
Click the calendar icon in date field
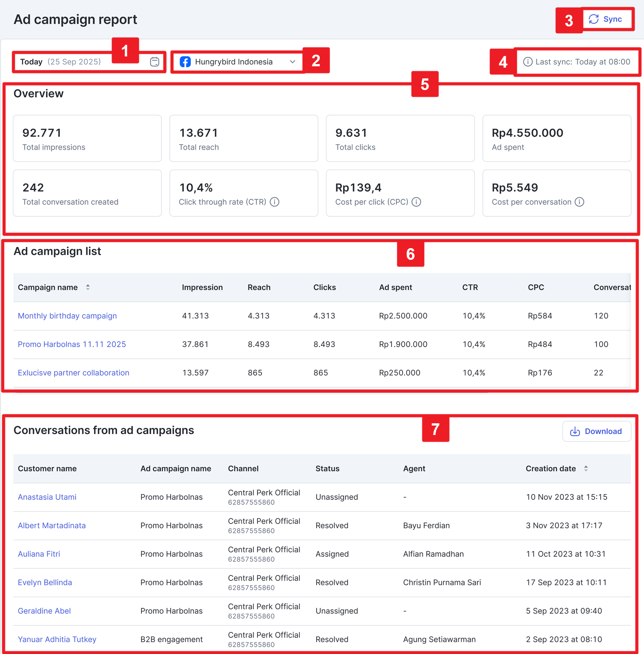click(155, 62)
